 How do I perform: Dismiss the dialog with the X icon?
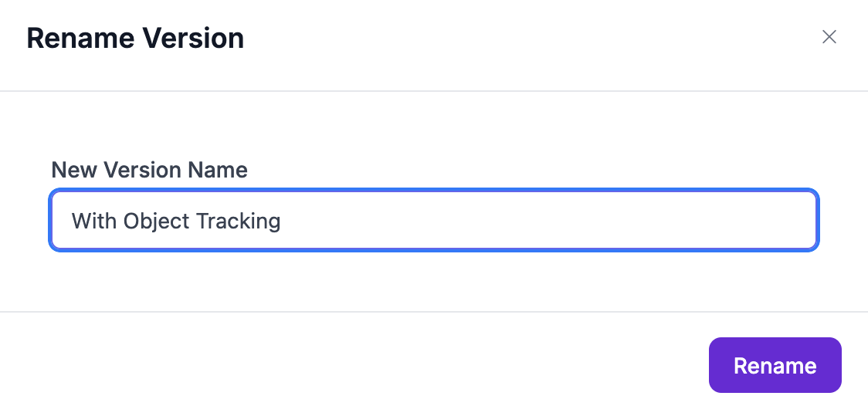pos(829,37)
